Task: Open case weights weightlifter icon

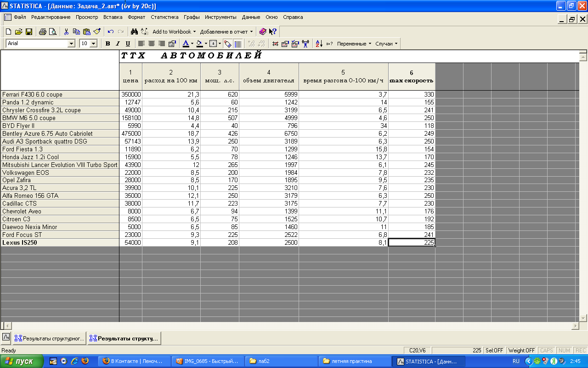Action: pos(305,44)
